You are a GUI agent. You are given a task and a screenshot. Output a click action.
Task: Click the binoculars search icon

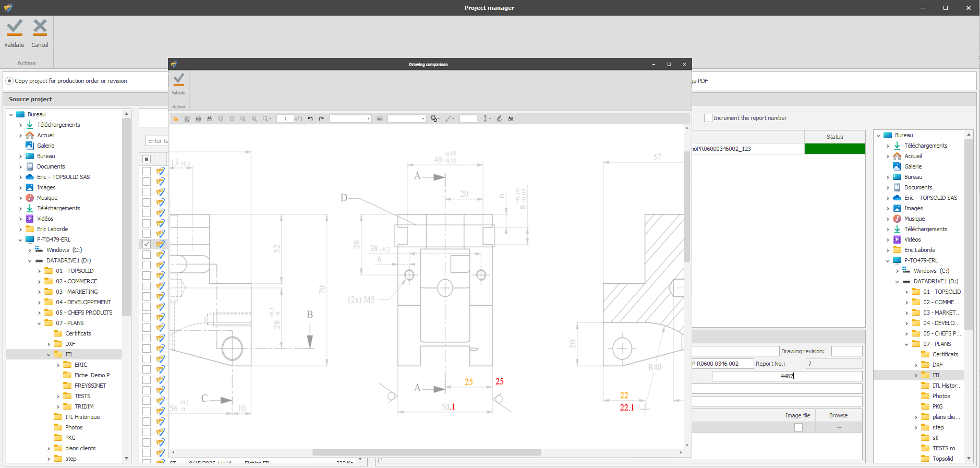pos(210,119)
